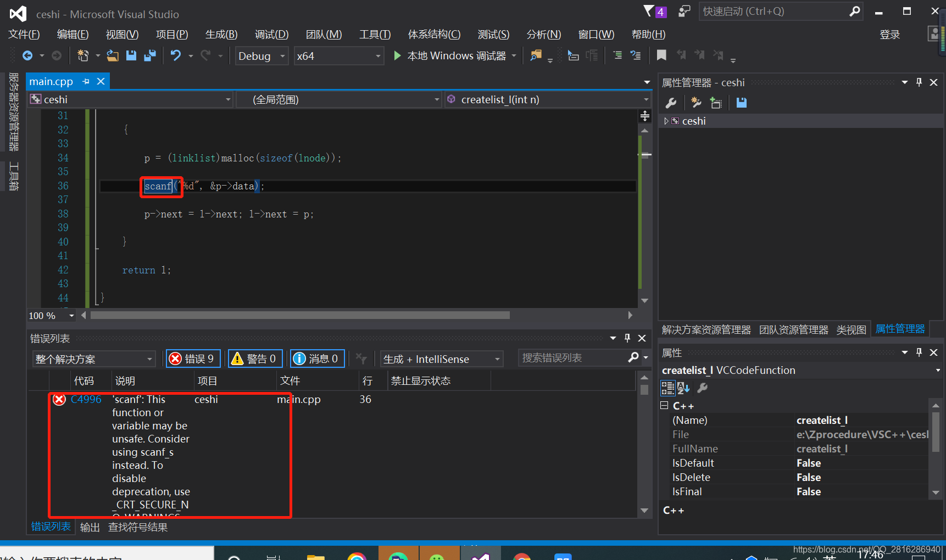
Task: Toggle the 消息 0 messages filter
Action: (x=318, y=359)
